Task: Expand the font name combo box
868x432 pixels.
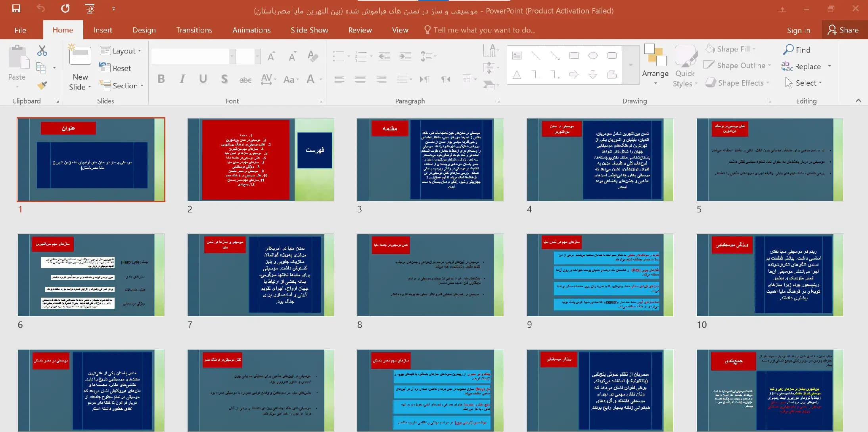Action: point(232,56)
